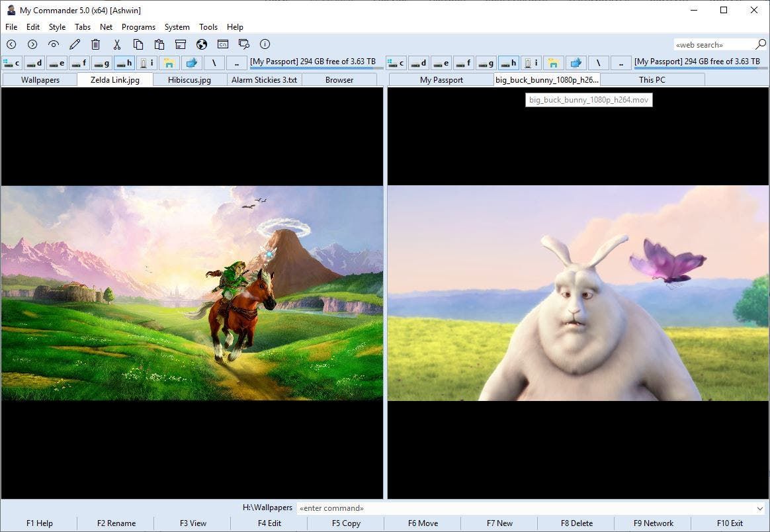
Task: Select drive f in the right panel
Action: tap(464, 62)
